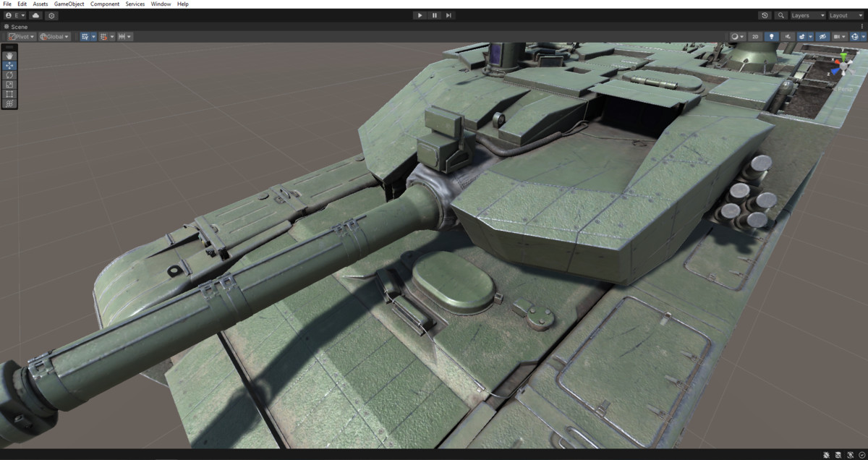Viewport: 868px width, 460px height.
Task: Select the Scale tool
Action: coord(9,85)
